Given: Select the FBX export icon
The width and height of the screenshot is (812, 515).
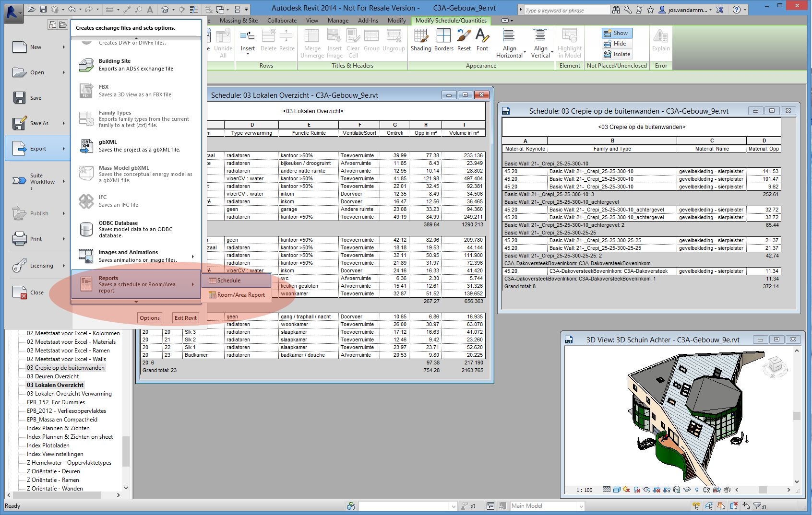Looking at the screenshot, I should pyautogui.click(x=86, y=91).
